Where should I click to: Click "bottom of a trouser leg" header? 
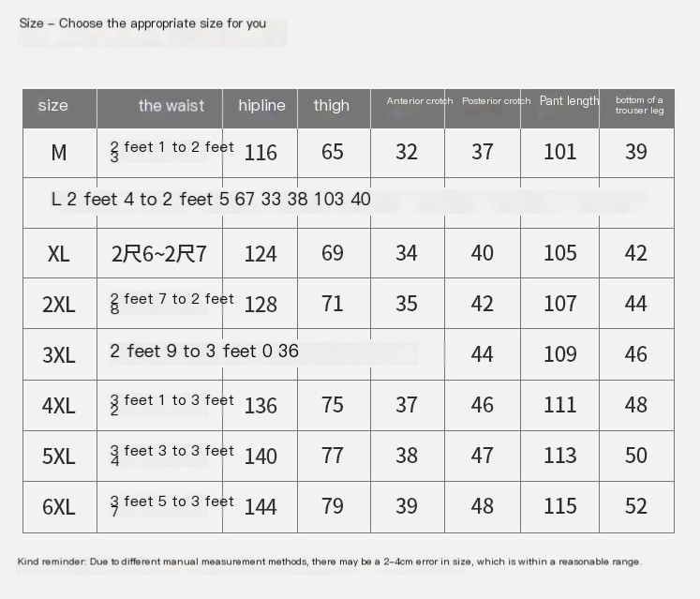(x=639, y=105)
